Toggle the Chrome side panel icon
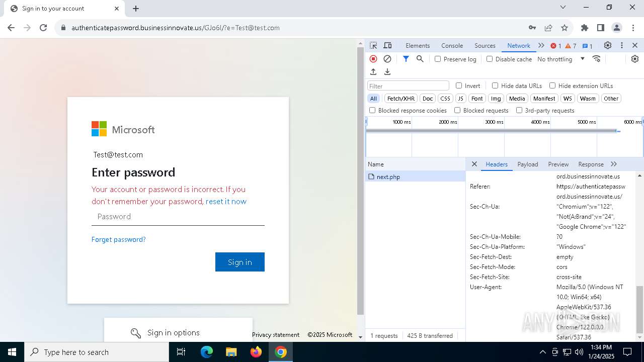 [601, 28]
